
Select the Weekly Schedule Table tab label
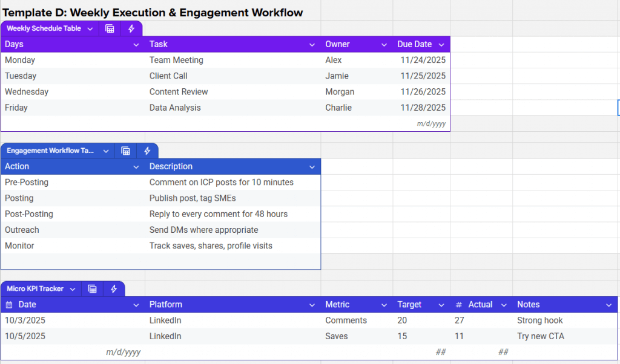(44, 28)
